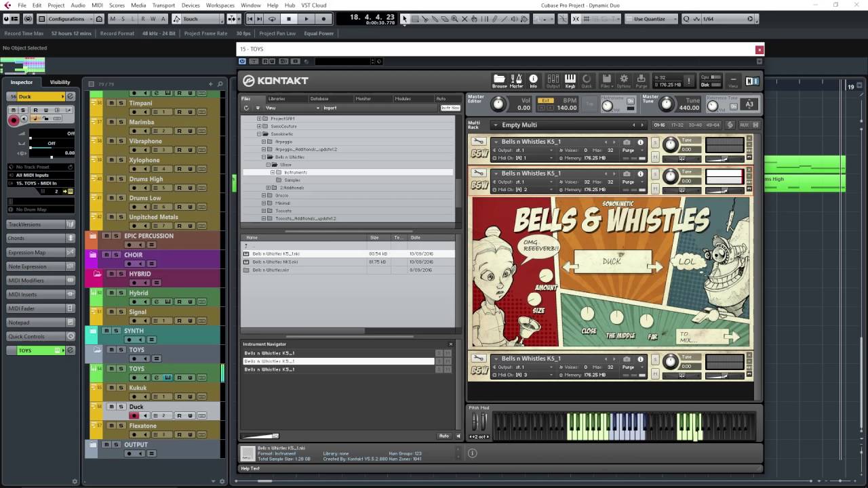Click info icon on first instrument header
This screenshot has width=868, height=488.
click(x=640, y=142)
